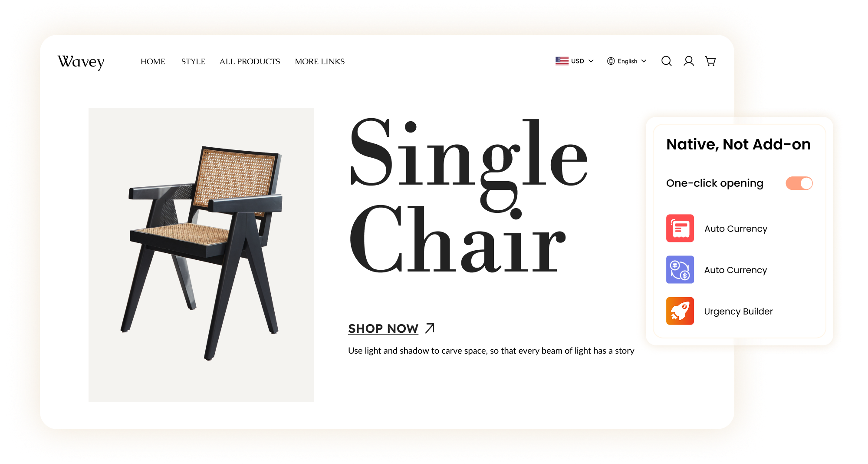Click the red receipt app icon

[680, 228]
